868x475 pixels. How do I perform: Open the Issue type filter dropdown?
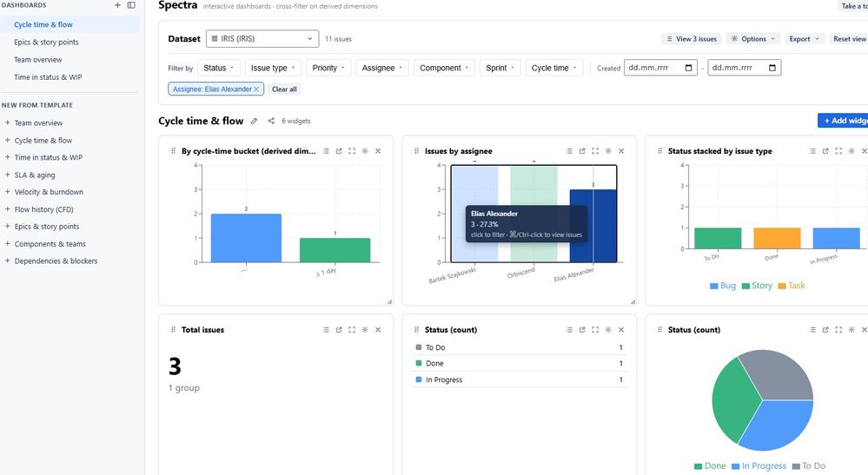[x=274, y=68]
